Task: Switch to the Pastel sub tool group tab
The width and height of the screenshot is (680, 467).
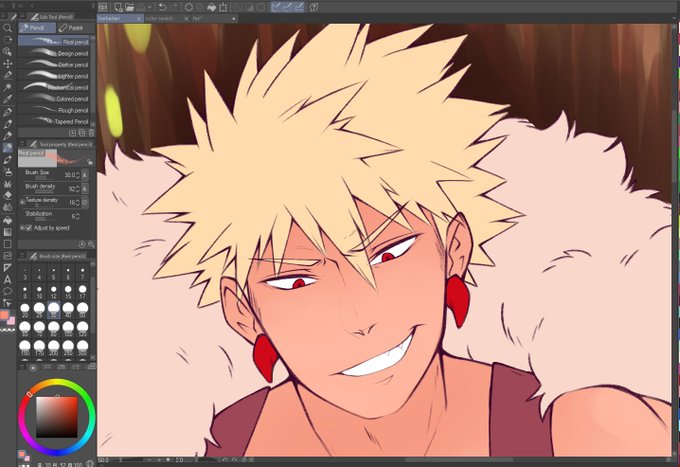Action: coord(76,28)
